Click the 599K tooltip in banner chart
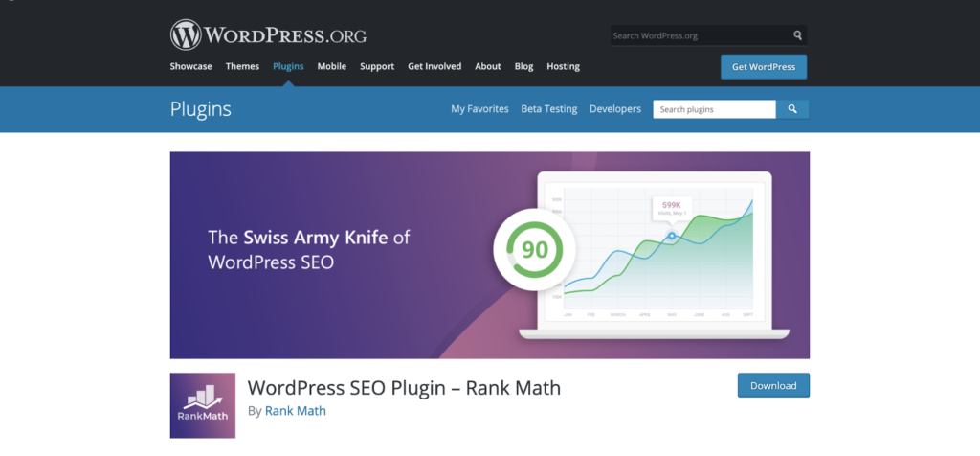 coord(671,208)
